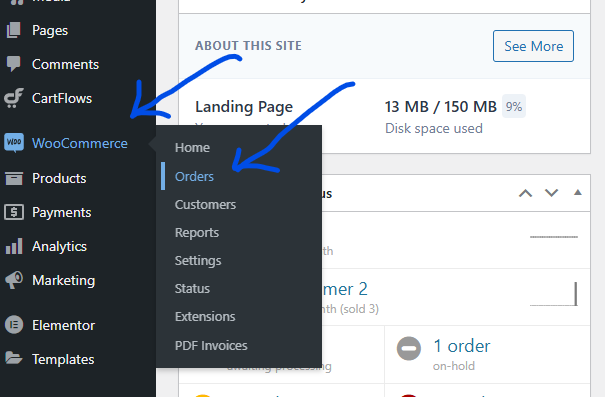Click the grey on-hold status icon
605x397 pixels.
[409, 348]
